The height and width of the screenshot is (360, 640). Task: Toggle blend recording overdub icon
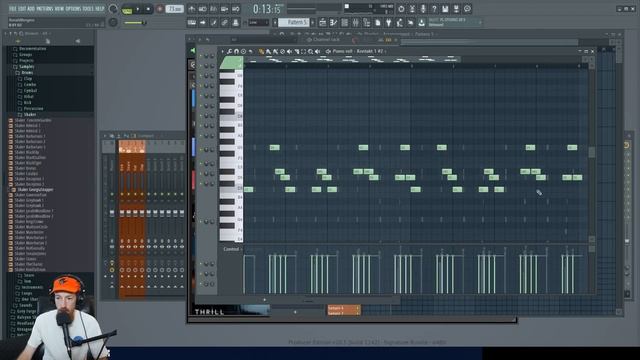(225, 9)
